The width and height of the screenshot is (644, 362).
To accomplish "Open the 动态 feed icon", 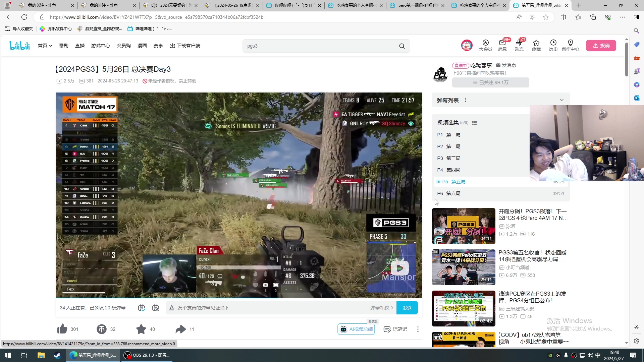I will tap(519, 45).
